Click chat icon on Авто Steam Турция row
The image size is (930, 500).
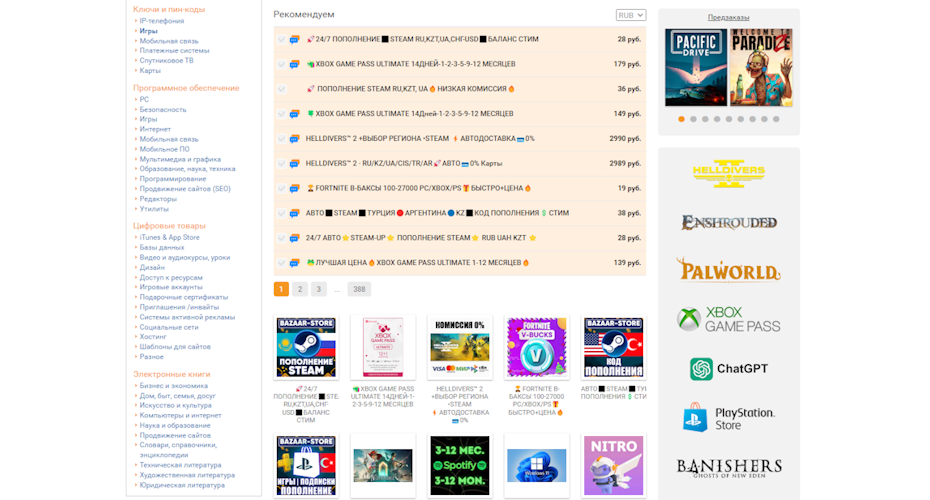tap(295, 214)
